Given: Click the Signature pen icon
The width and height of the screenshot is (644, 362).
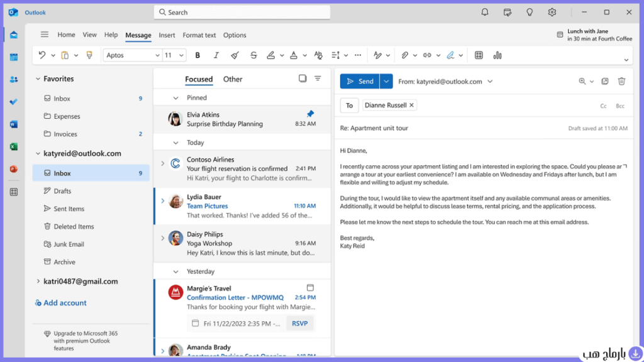Looking at the screenshot, I should (450, 55).
